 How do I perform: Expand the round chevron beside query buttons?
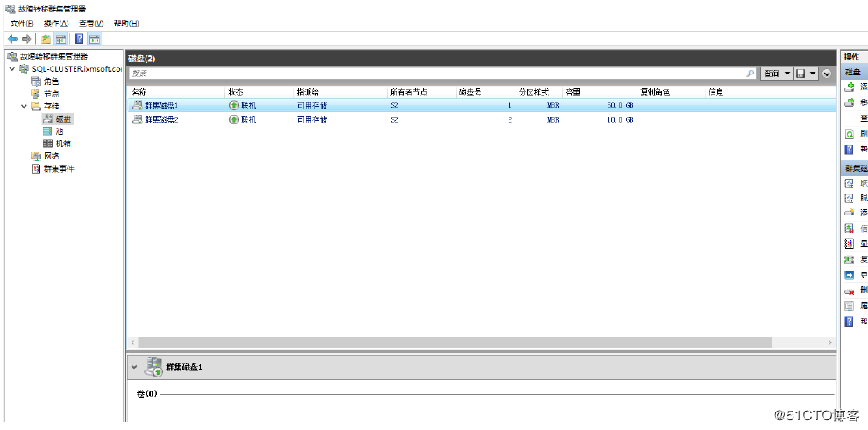coord(827,73)
